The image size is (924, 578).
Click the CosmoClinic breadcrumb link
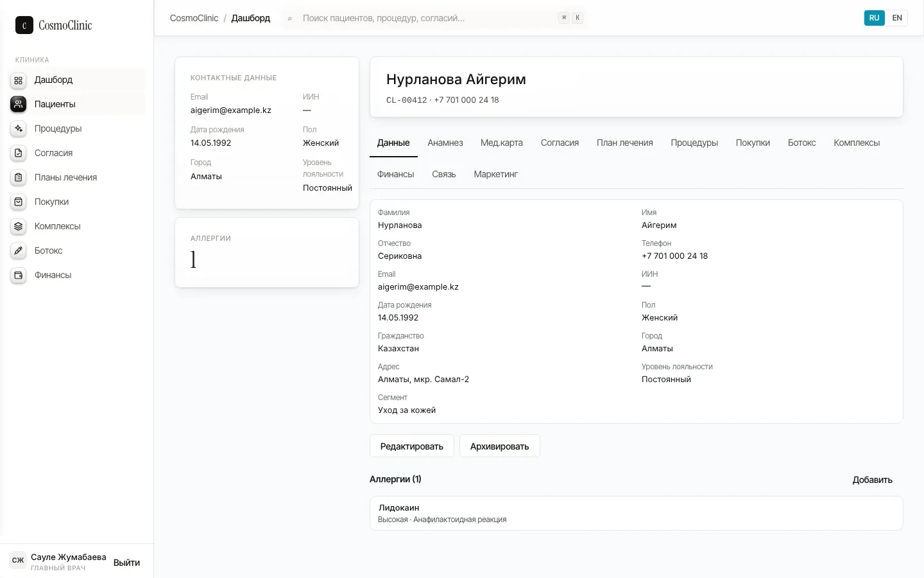point(194,18)
